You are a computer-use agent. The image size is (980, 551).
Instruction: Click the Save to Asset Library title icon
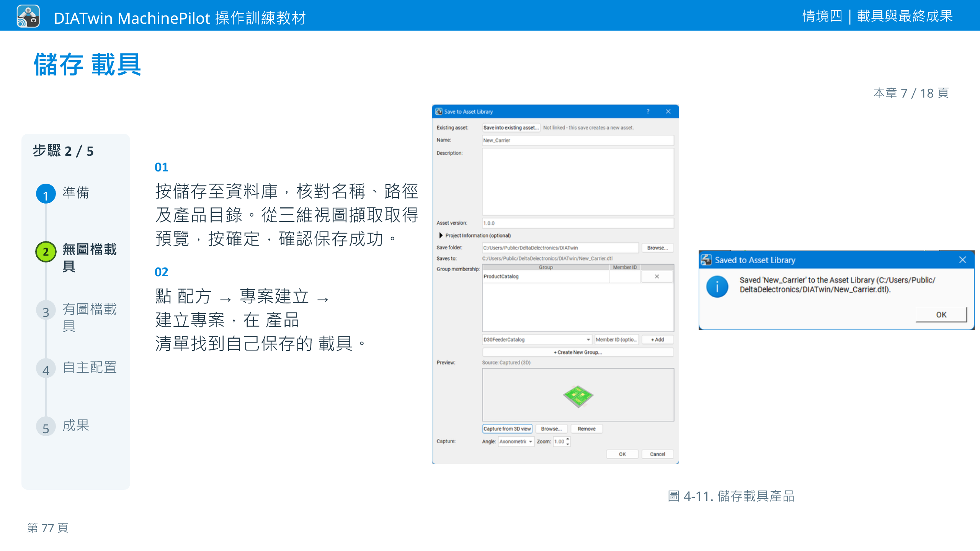(439, 111)
